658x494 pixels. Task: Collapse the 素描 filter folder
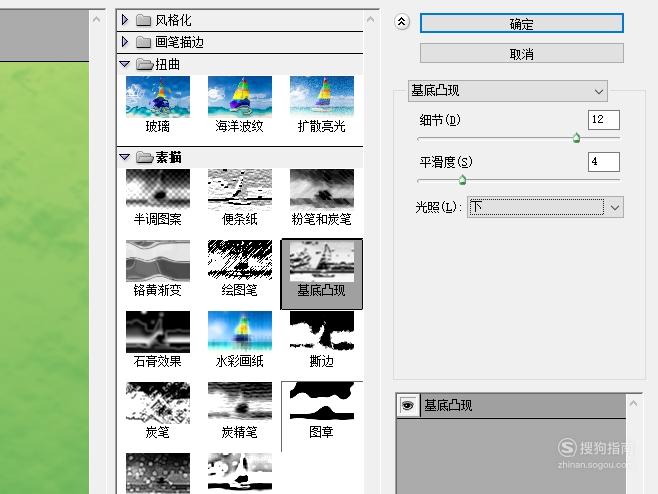click(x=125, y=157)
